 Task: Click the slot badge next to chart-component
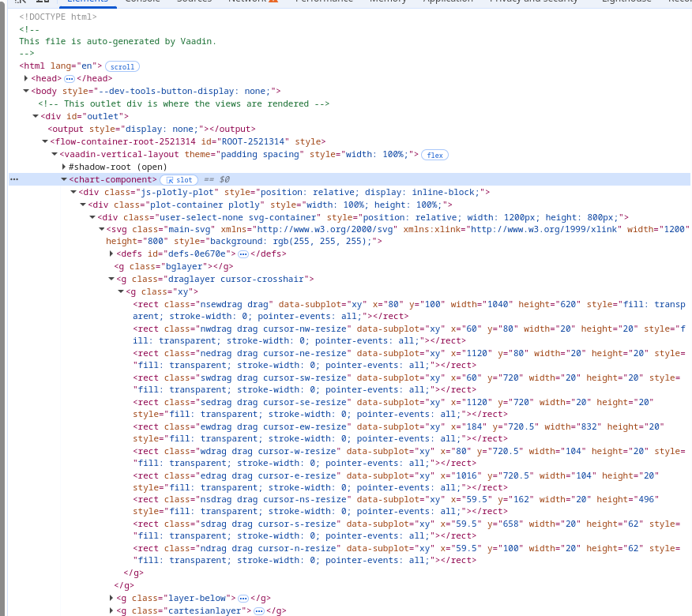coord(179,180)
